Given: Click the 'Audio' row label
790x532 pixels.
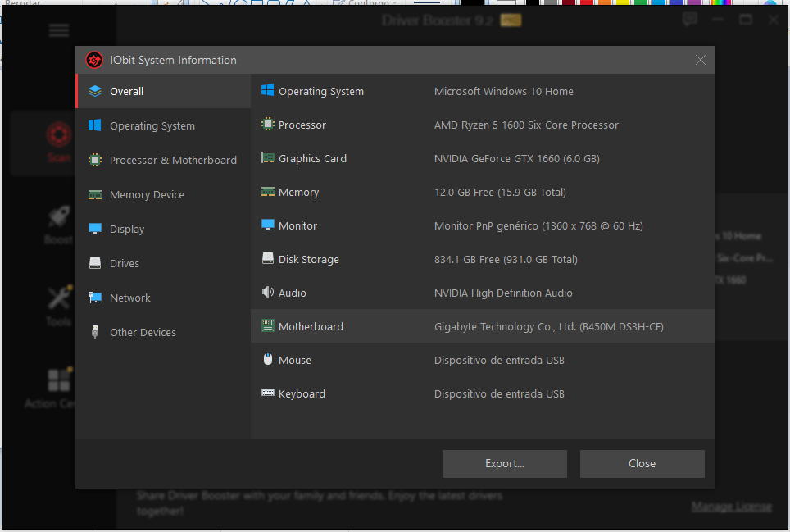Looking at the screenshot, I should 293,293.
